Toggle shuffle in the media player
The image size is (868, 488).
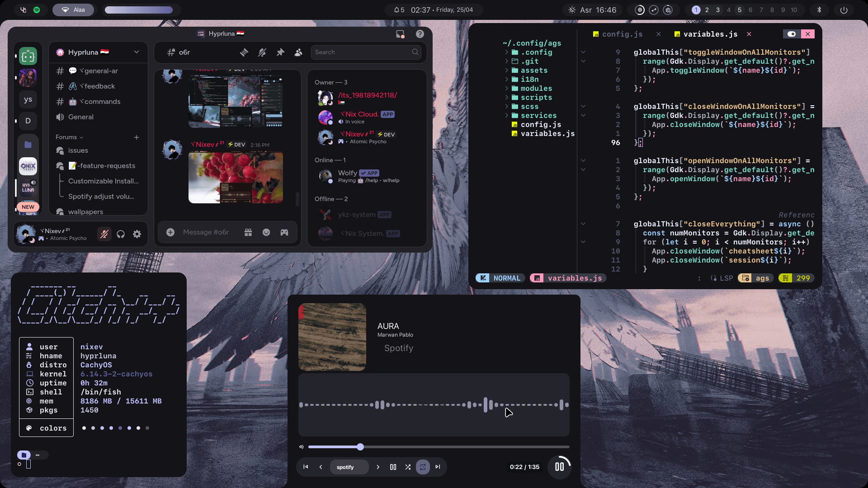click(408, 467)
